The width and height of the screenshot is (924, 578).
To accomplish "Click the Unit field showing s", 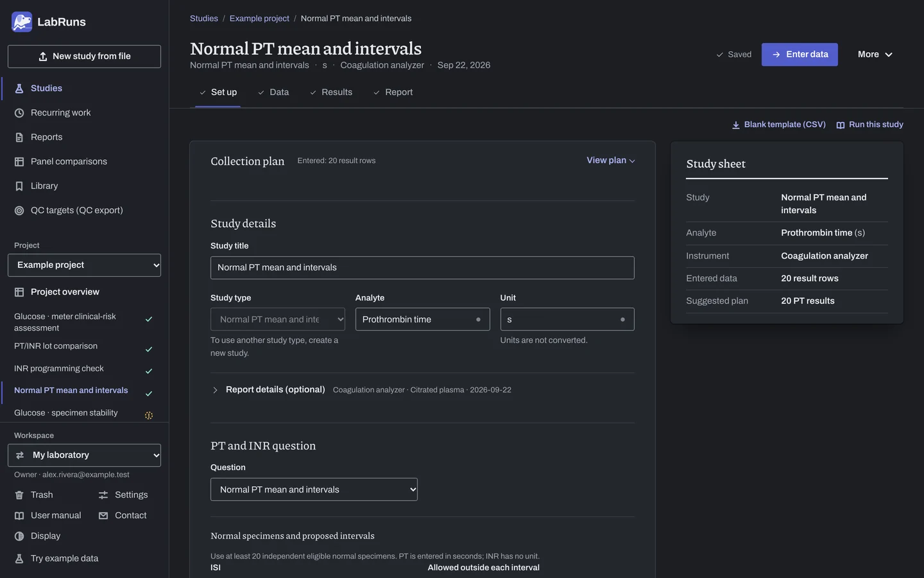I will [567, 319].
